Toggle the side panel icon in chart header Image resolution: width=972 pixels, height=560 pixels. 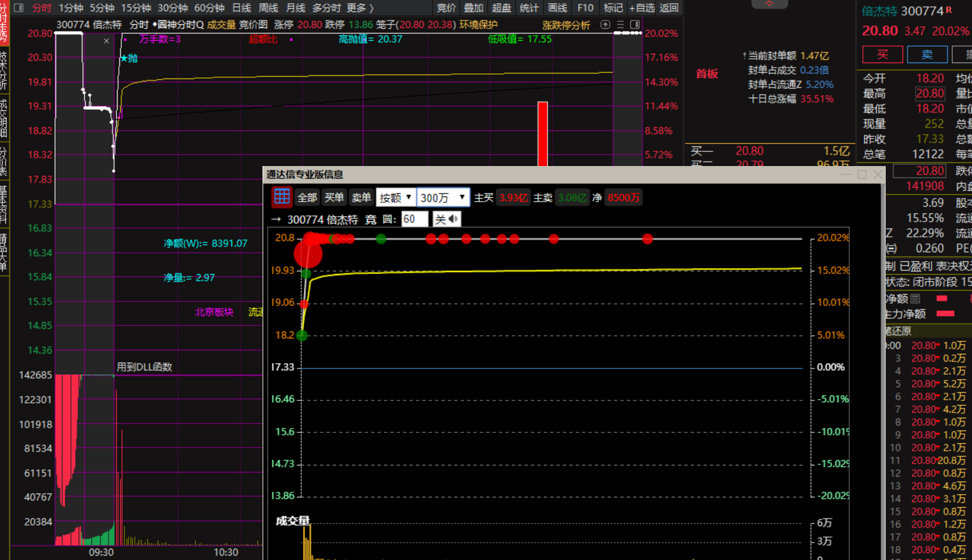(635, 25)
